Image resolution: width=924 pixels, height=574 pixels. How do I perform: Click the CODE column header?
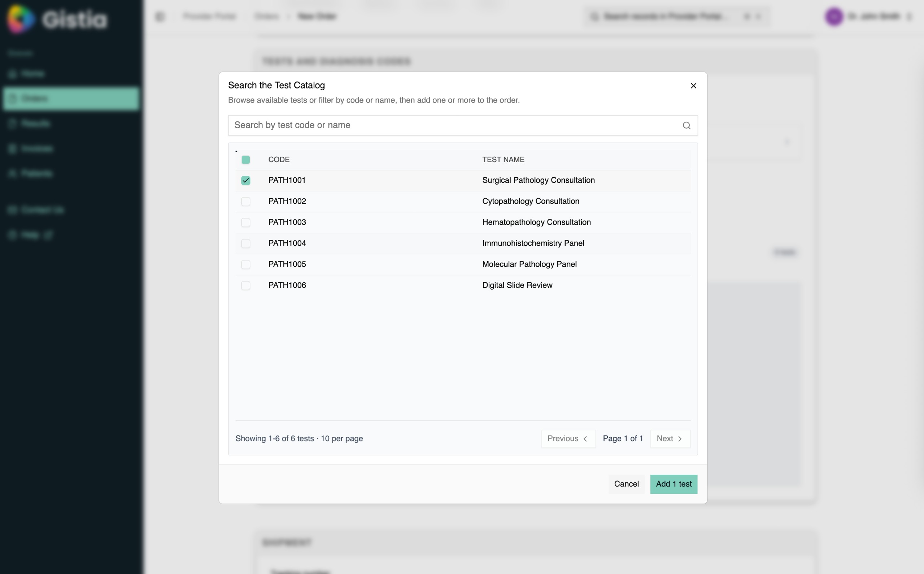click(279, 160)
